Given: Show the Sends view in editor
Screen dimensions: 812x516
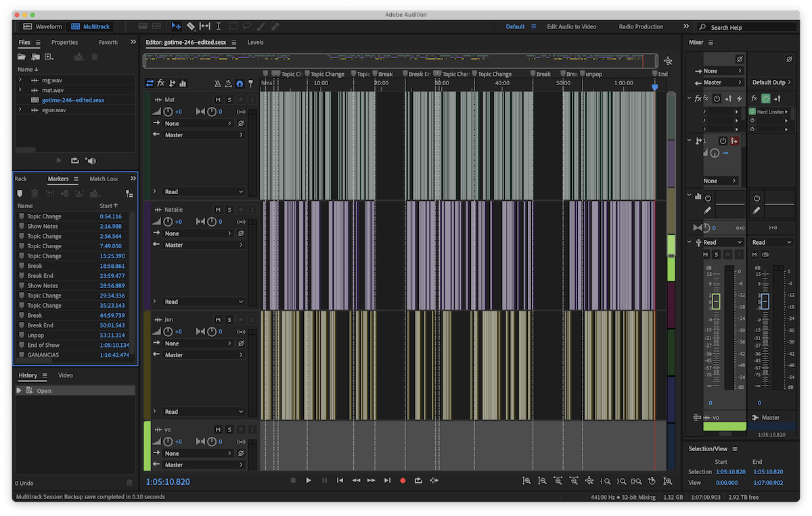Looking at the screenshot, I should coord(172,83).
